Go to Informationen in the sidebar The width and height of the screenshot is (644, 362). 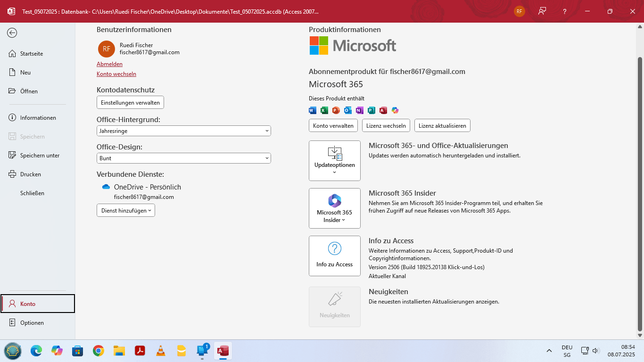[38, 118]
